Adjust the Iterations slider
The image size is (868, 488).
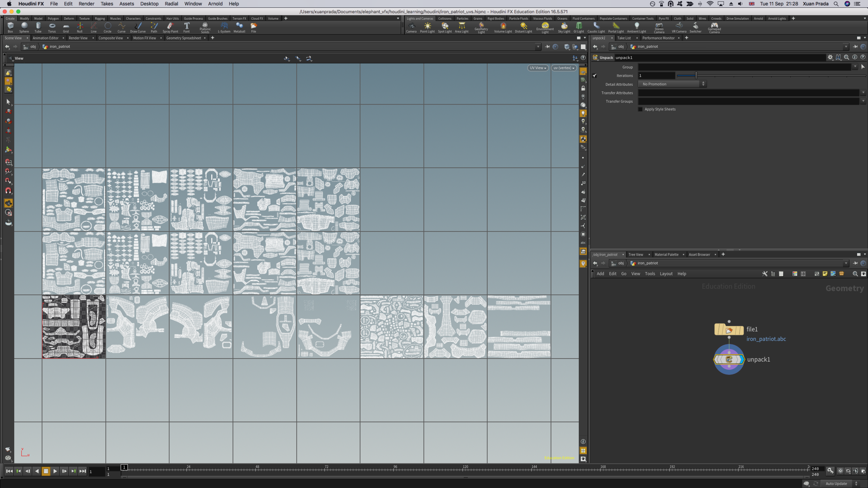click(696, 76)
